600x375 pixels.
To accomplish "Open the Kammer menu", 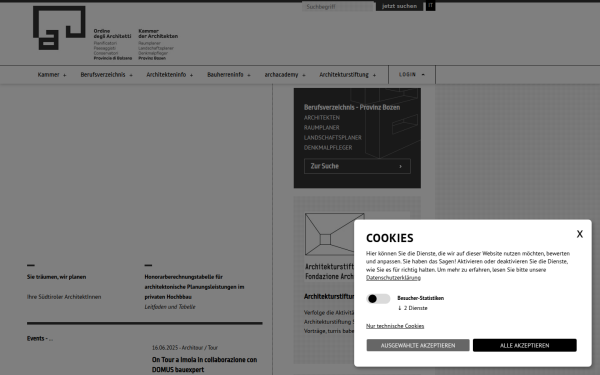I will [x=52, y=75].
